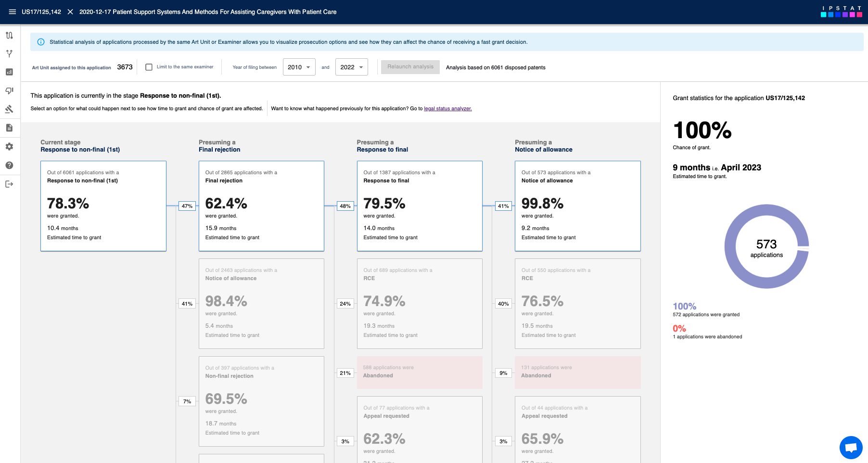The width and height of the screenshot is (868, 463).
Task: Open the help question mark icon
Action: (x=9, y=165)
